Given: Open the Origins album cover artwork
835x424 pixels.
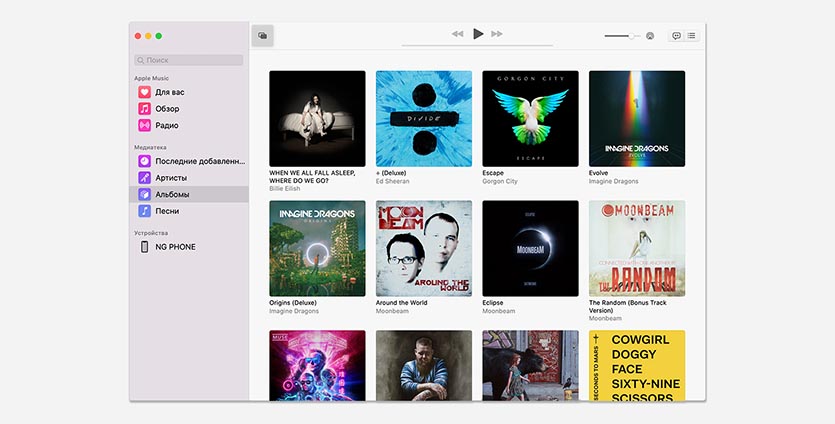Looking at the screenshot, I should point(317,248).
